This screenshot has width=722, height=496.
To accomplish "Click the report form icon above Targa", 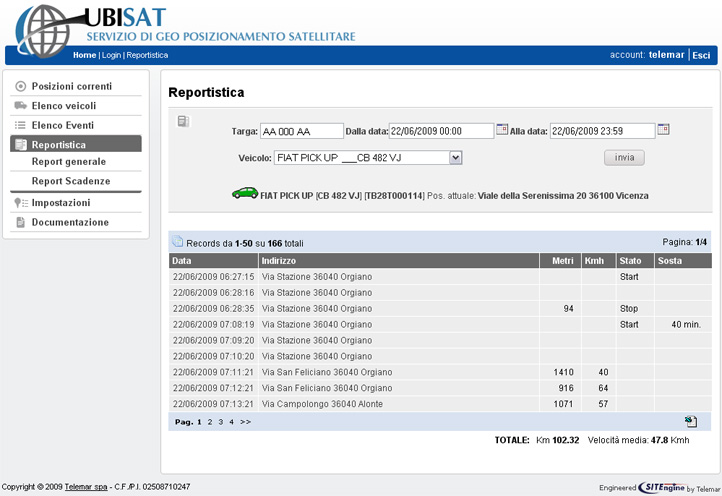I will pyautogui.click(x=183, y=121).
